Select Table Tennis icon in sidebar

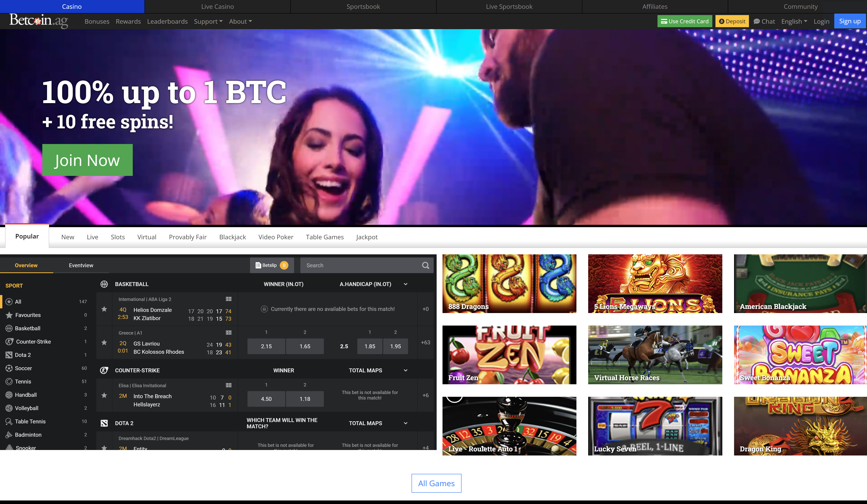(9, 421)
